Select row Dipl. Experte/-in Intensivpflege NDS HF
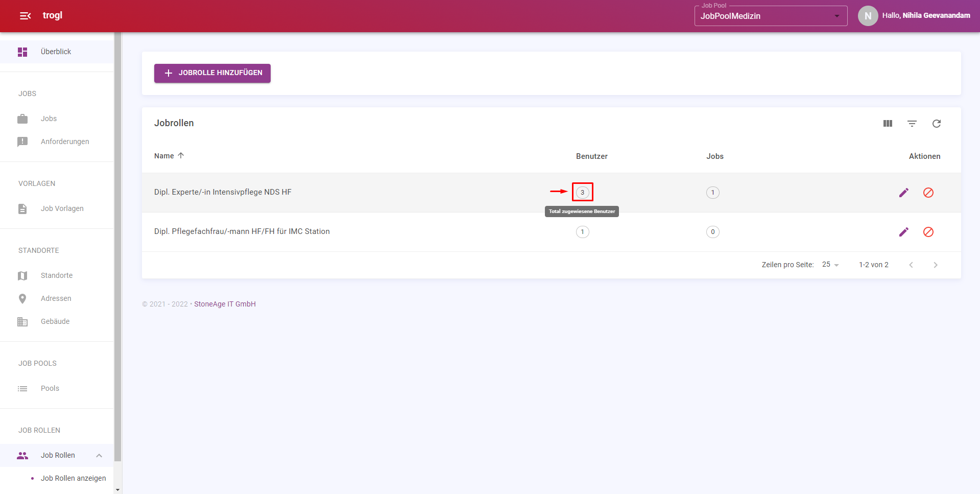 click(x=552, y=193)
